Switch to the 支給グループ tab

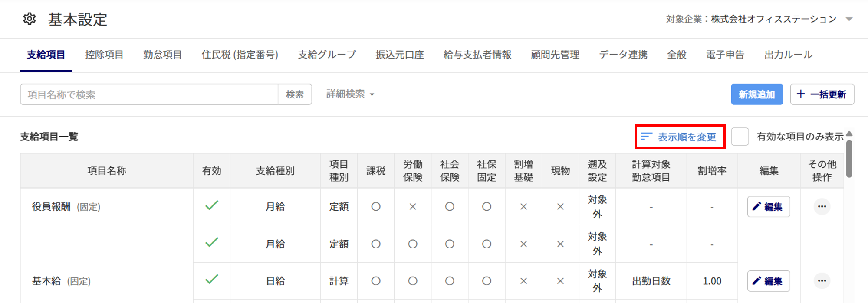(327, 55)
